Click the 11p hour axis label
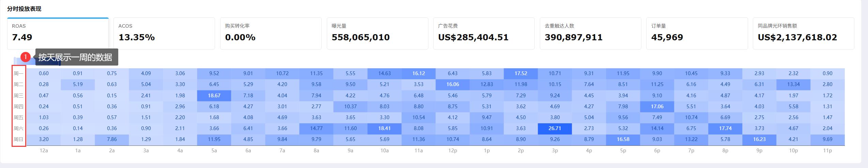Image resolution: width=868 pixels, height=168 pixels. click(827, 151)
